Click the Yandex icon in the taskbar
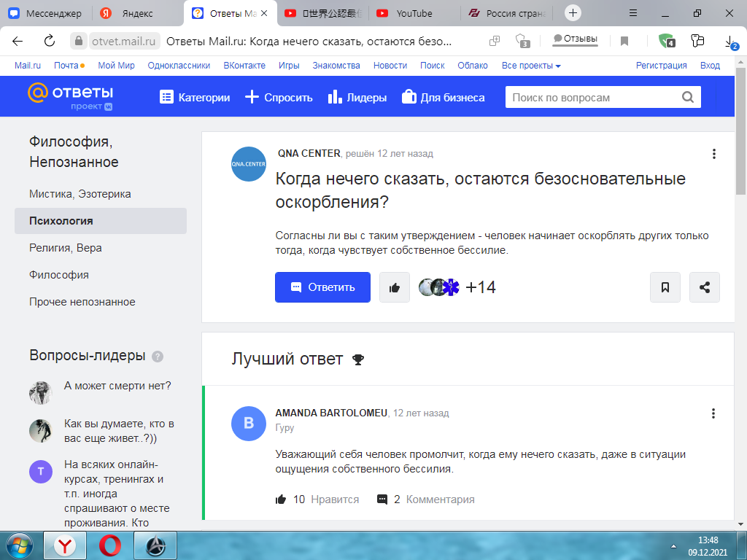Screen dimensions: 747x560 click(64, 545)
